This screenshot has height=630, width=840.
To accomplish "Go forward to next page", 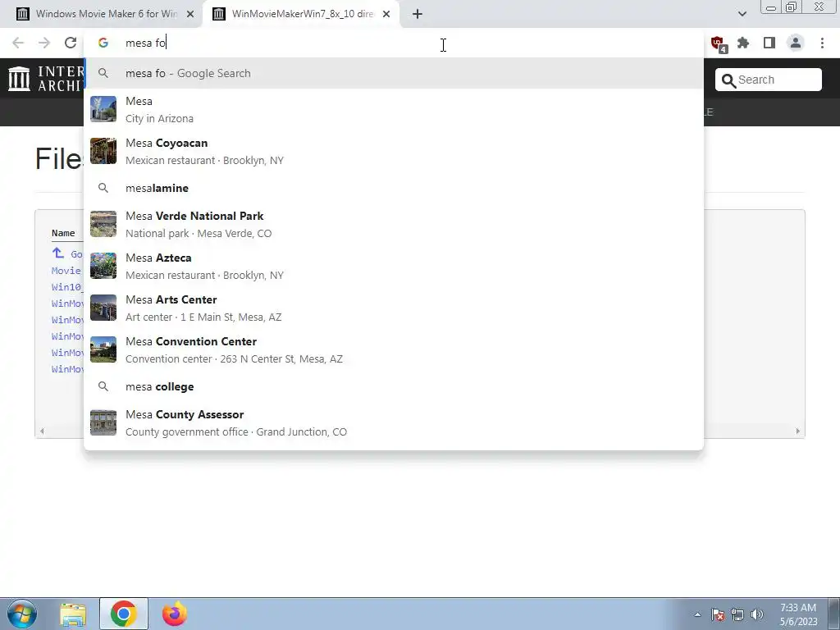I will tap(44, 43).
